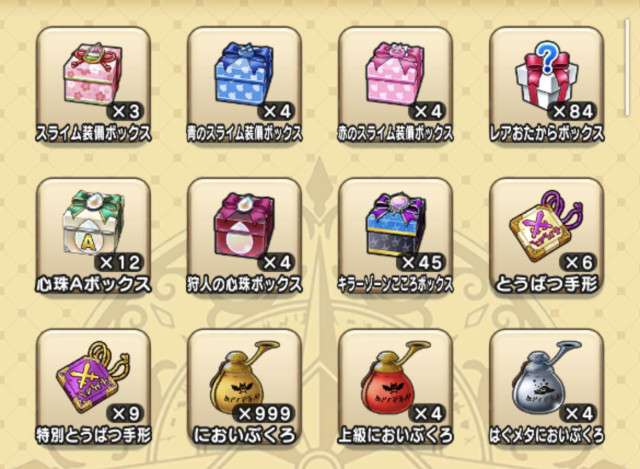Click the ×84 count on rare treasure box
640x469 pixels.
click(x=572, y=111)
